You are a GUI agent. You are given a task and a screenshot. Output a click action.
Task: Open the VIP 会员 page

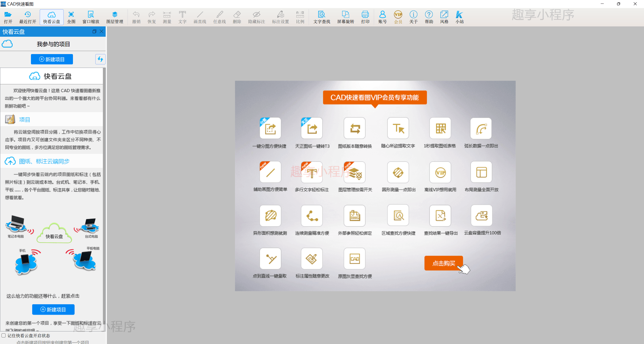click(398, 17)
